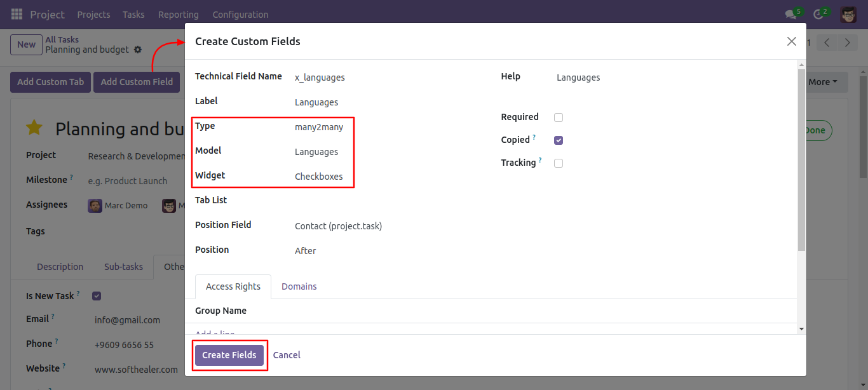The image size is (868, 390).
Task: Click the Create Fields button
Action: pyautogui.click(x=229, y=355)
